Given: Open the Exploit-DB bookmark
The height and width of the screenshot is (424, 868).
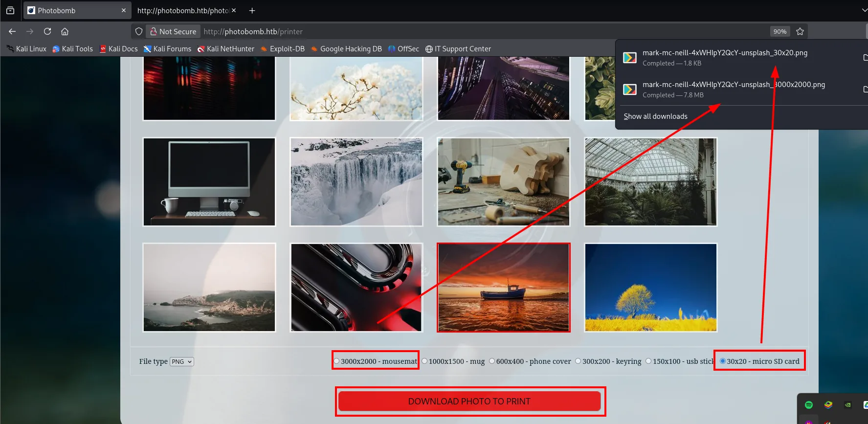Looking at the screenshot, I should pos(283,49).
